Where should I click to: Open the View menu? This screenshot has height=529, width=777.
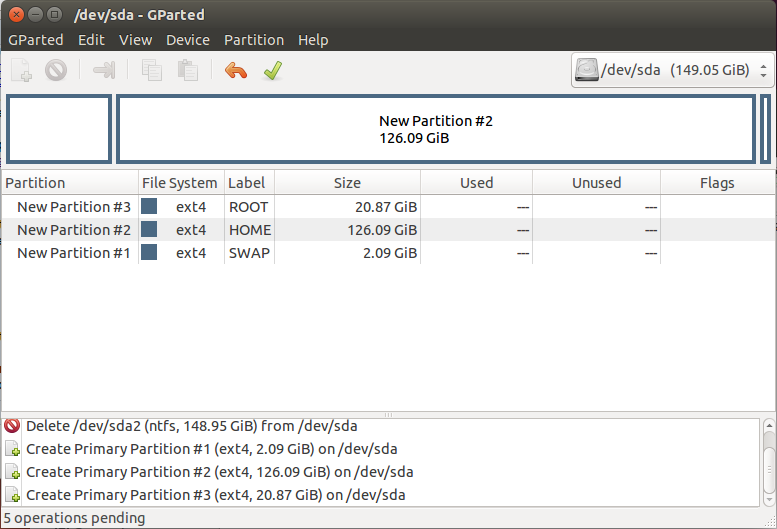[135, 40]
